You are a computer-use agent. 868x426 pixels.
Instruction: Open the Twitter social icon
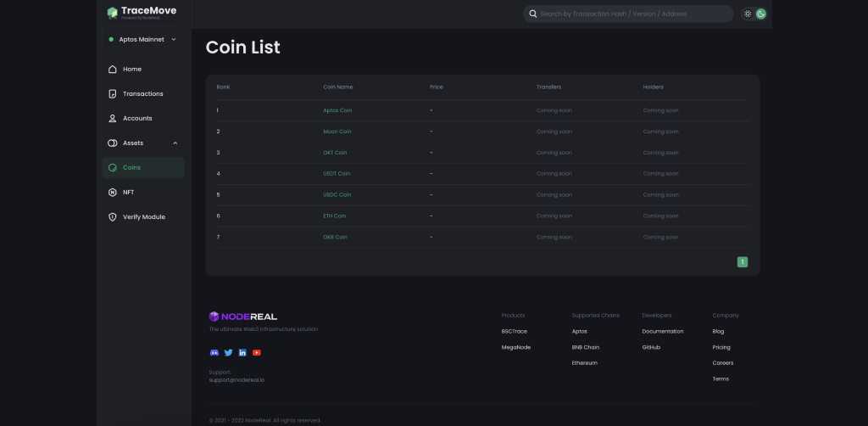click(x=228, y=352)
